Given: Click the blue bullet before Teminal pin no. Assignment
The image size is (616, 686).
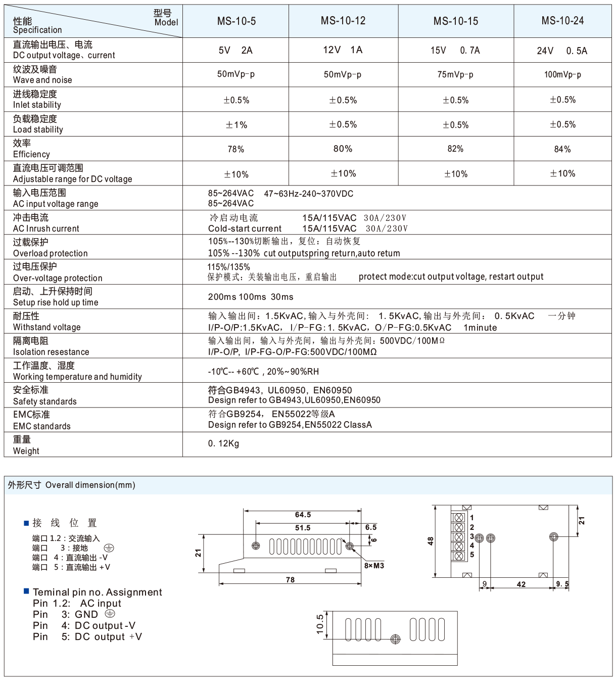Looking at the screenshot, I should (x=26, y=591).
